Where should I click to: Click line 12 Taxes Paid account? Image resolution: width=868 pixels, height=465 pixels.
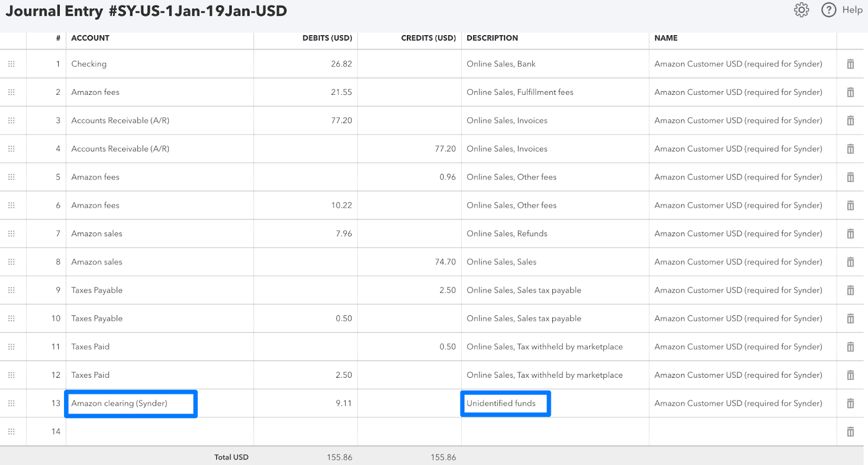[x=90, y=375]
